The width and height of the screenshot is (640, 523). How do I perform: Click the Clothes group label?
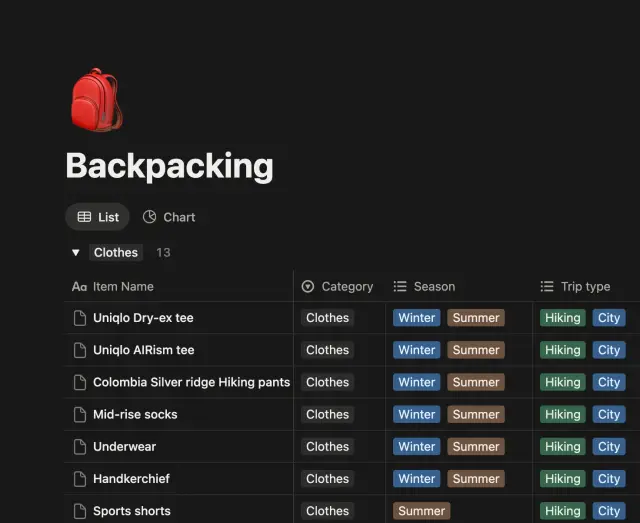click(x=116, y=252)
